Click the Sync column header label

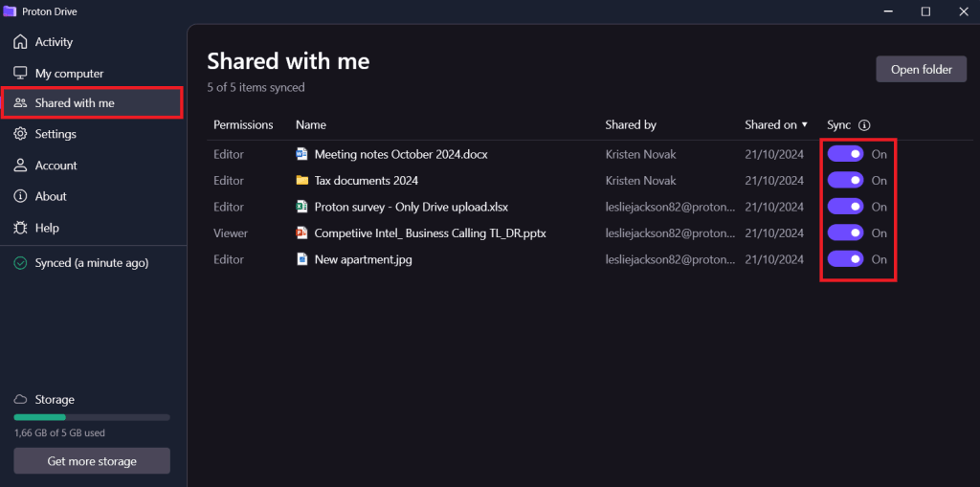[838, 125]
